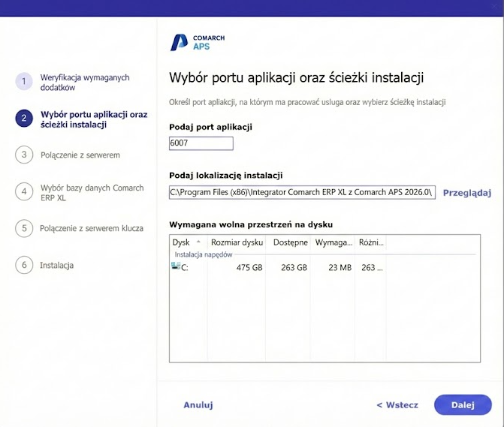Viewport: 504px width, 427px height.
Task: Click the Różni... column header
Action: [x=370, y=242]
